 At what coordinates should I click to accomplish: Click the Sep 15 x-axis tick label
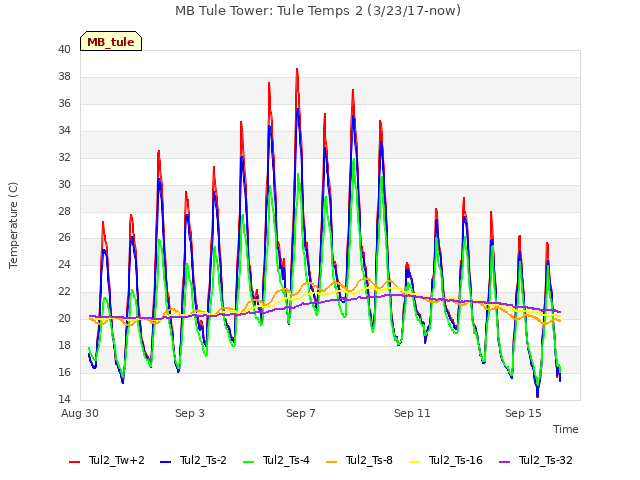coord(523,413)
